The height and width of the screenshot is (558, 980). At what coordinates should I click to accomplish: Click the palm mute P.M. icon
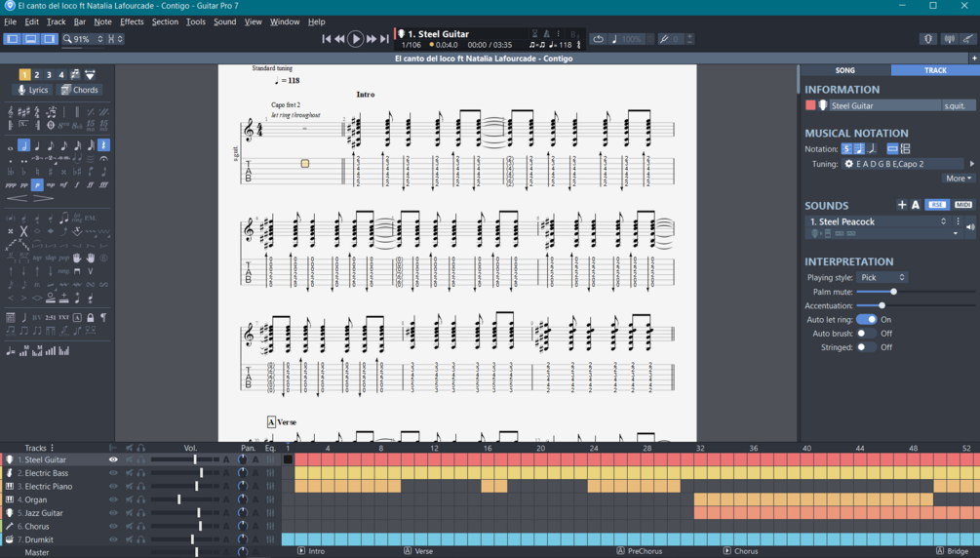pyautogui.click(x=91, y=218)
